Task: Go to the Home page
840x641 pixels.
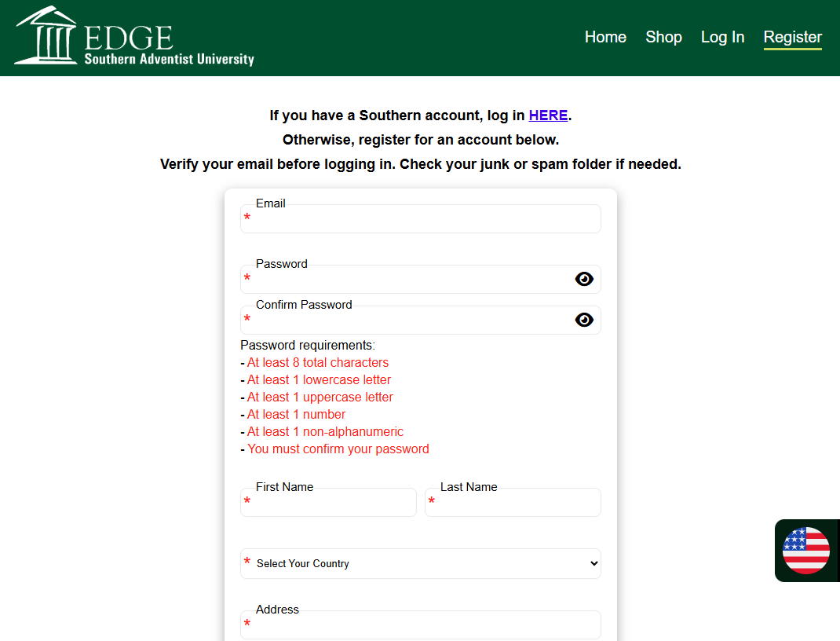Action: tap(605, 37)
